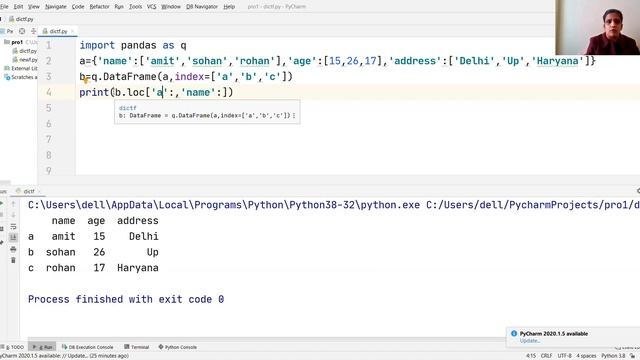The height and width of the screenshot is (360, 640).
Task: Click the 'Process finished with exit code 0' text
Action: point(126,299)
